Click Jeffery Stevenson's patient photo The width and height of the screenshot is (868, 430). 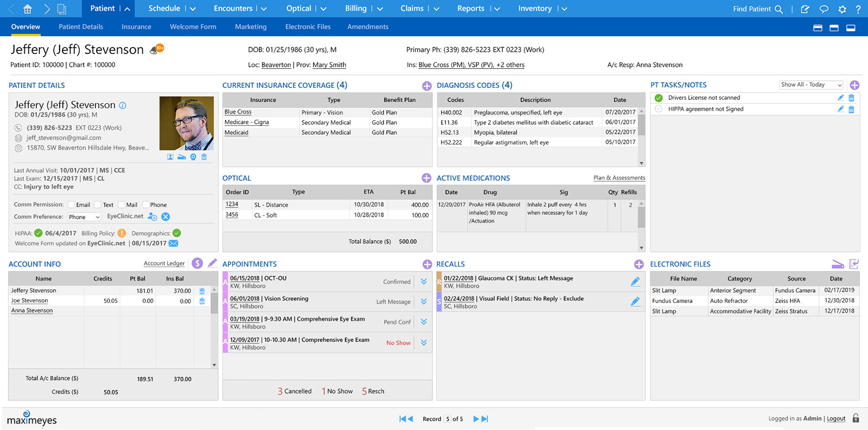[x=187, y=123]
